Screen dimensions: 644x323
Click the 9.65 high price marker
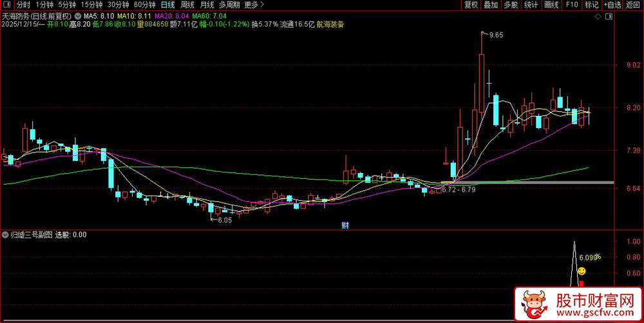496,35
